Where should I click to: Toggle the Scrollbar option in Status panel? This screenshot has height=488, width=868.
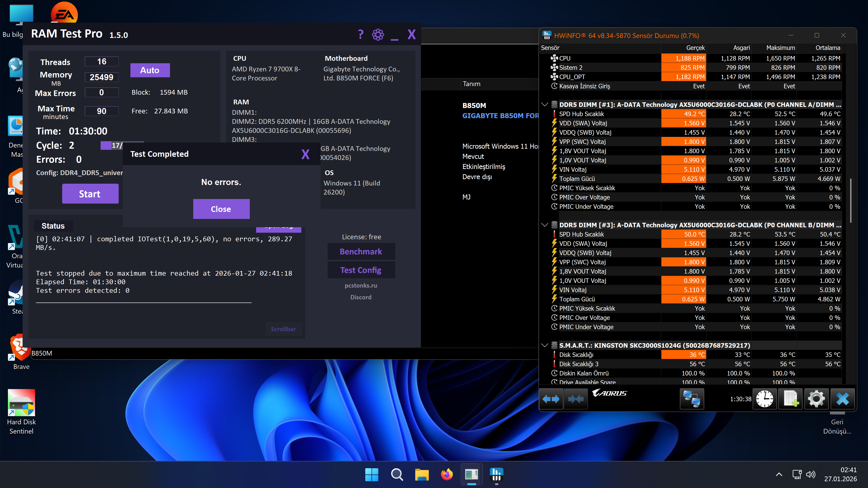[x=283, y=329]
